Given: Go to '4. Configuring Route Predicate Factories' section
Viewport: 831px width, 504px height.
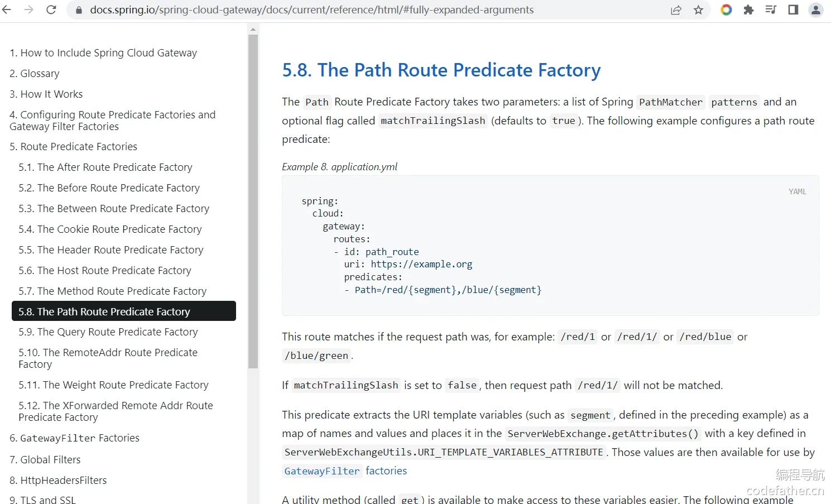Looking at the screenshot, I should pos(112,121).
